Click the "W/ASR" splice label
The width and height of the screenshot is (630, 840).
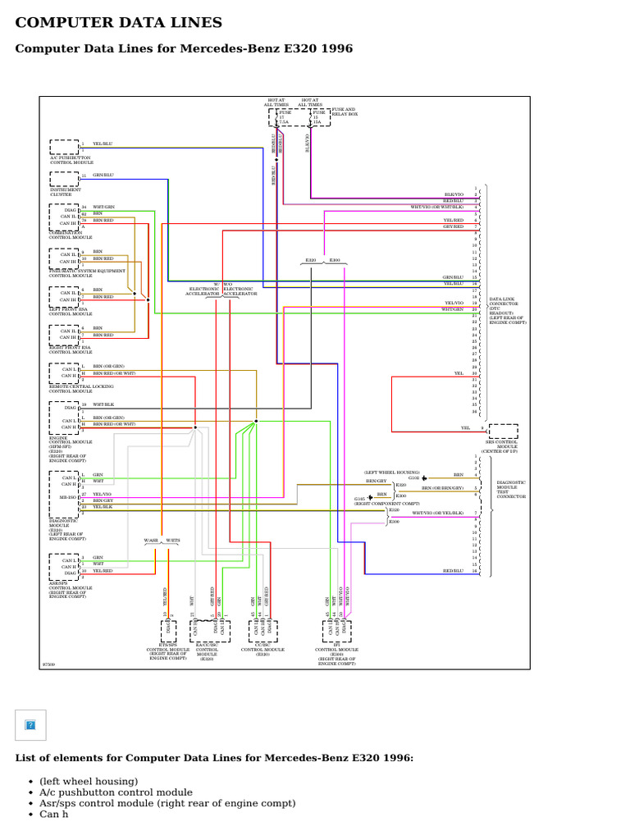[x=151, y=541]
